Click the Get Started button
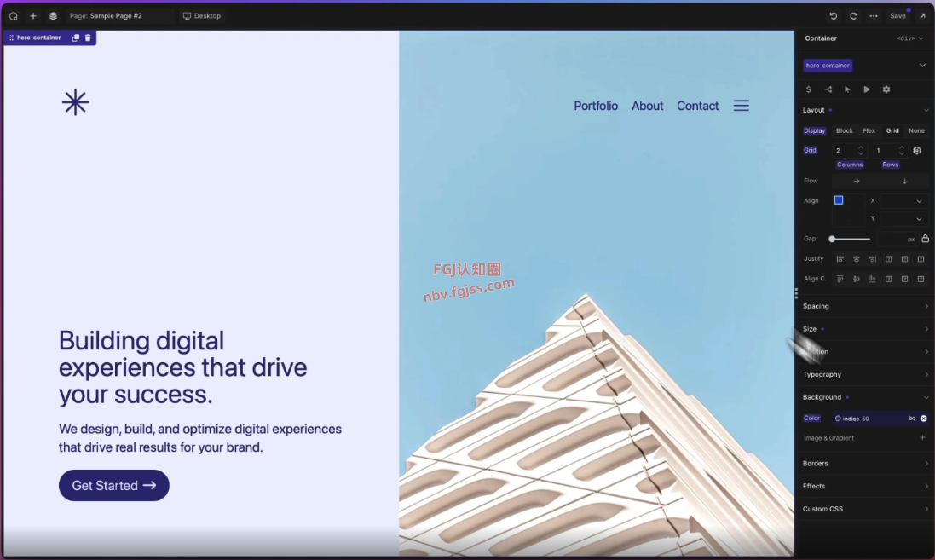This screenshot has width=935, height=560. coord(114,485)
